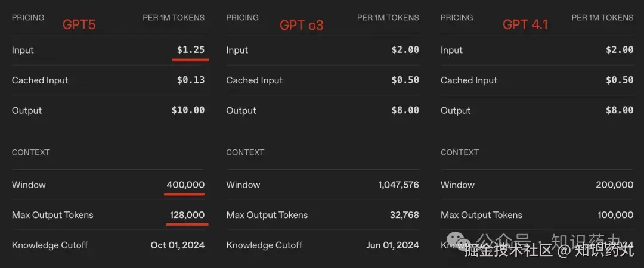Image resolution: width=644 pixels, height=268 pixels.
Task: Click the GPT o3 $2.00 input price
Action: [x=405, y=50]
